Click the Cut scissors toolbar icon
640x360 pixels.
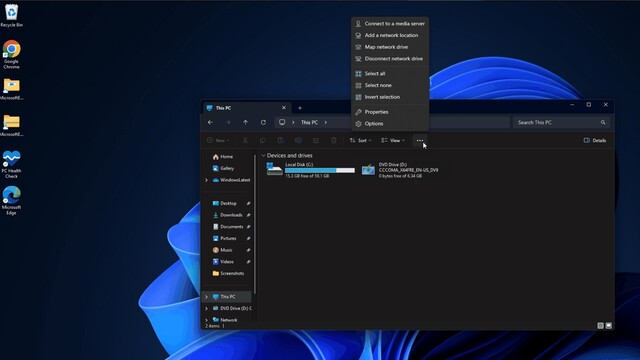(x=245, y=140)
